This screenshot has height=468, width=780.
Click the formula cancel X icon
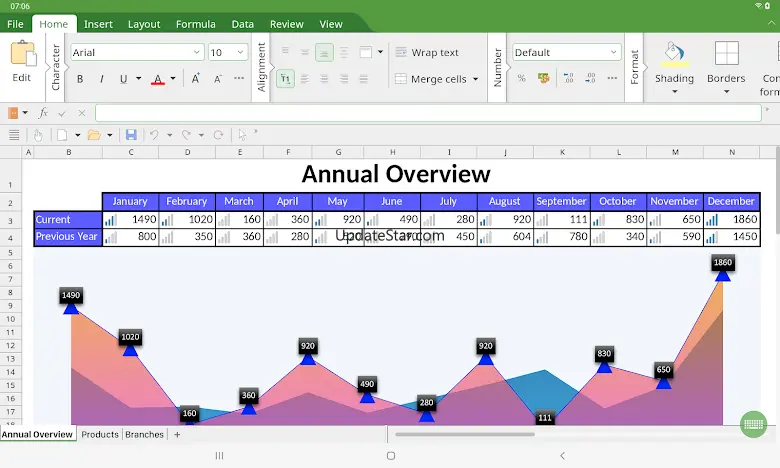coord(82,113)
